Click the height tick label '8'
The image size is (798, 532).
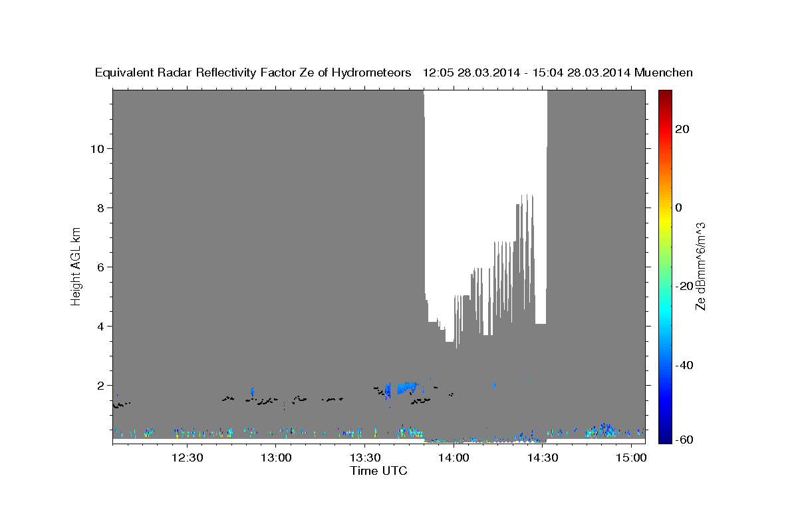100,207
